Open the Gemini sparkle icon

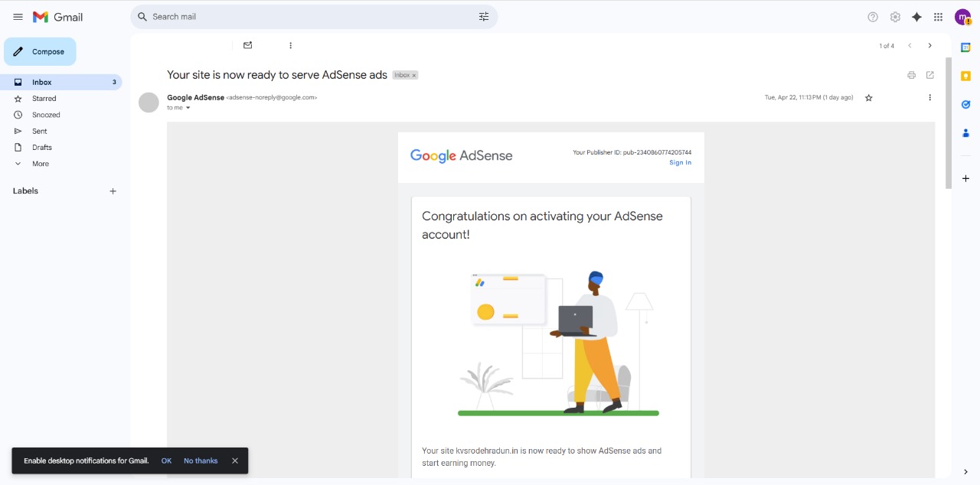(916, 17)
